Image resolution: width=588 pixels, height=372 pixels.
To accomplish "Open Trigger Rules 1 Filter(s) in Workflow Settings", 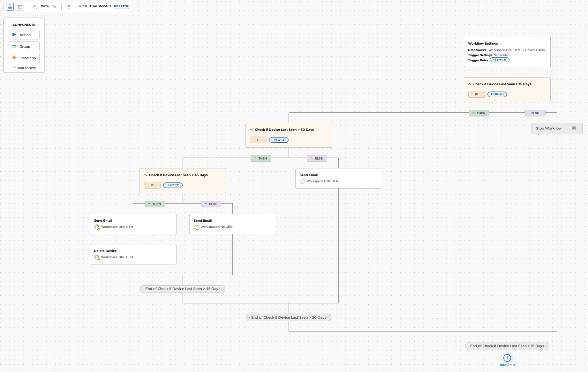I will (500, 60).
